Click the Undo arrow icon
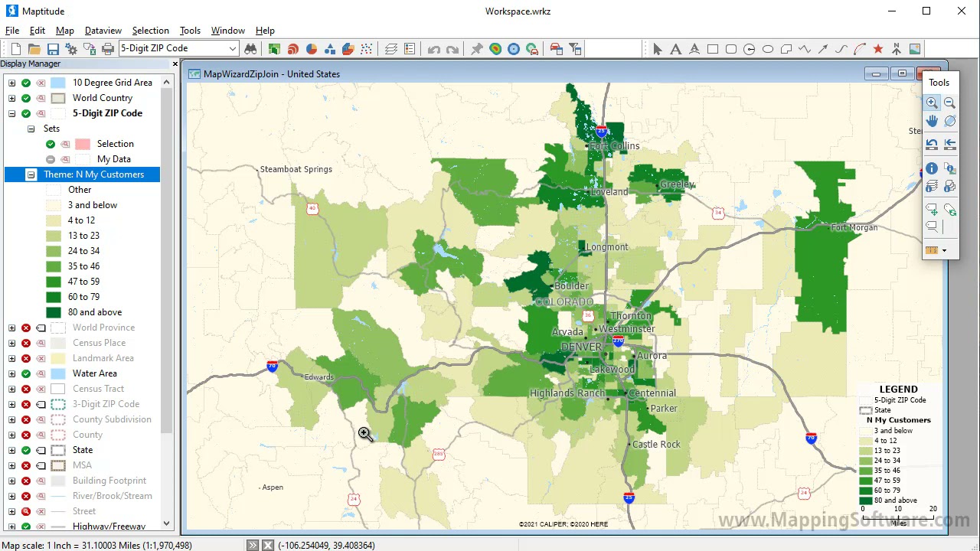Image resolution: width=980 pixels, height=551 pixels. point(434,49)
